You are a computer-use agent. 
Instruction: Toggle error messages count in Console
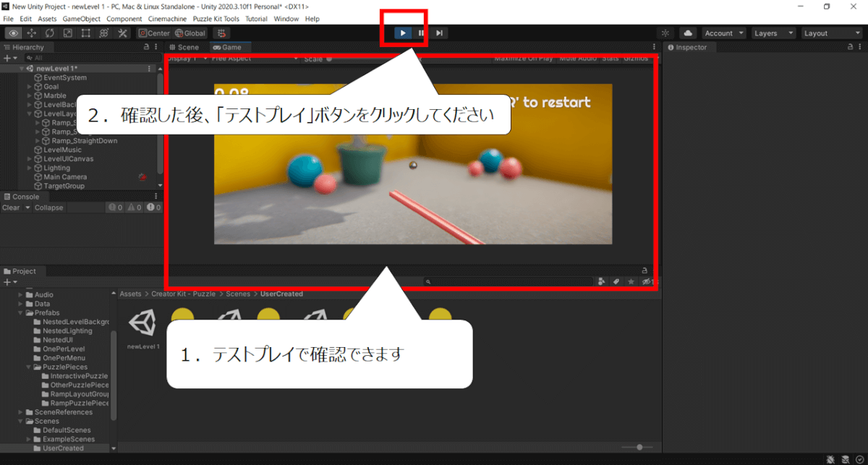pyautogui.click(x=154, y=208)
